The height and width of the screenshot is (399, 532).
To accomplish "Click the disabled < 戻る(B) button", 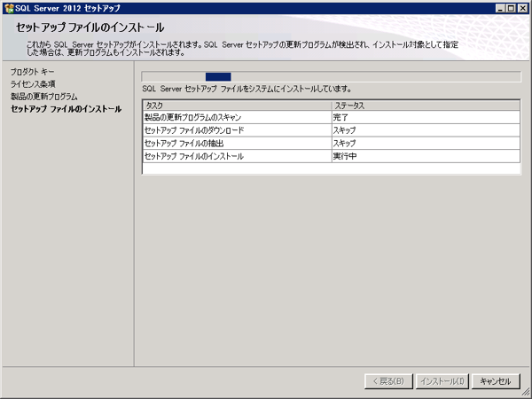I will pos(388,381).
